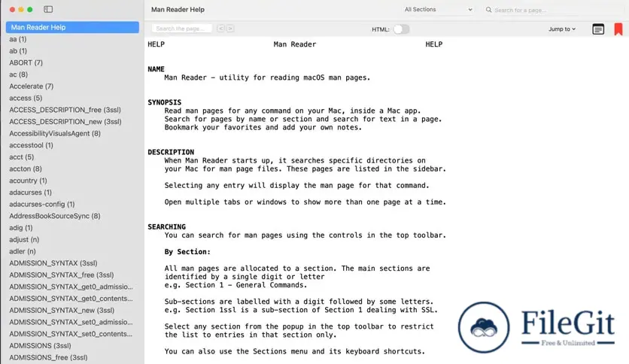The image size is (629, 364).
Task: Toggle the sidebar visibility icon
Action: pyautogui.click(x=48, y=9)
